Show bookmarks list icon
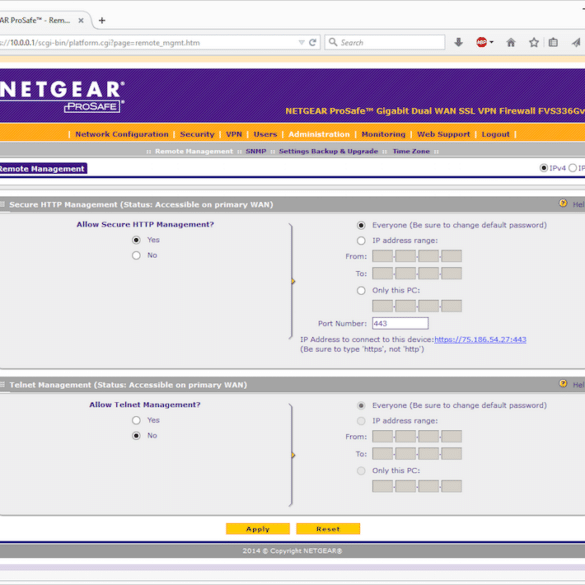The image size is (585, 585). click(x=553, y=43)
